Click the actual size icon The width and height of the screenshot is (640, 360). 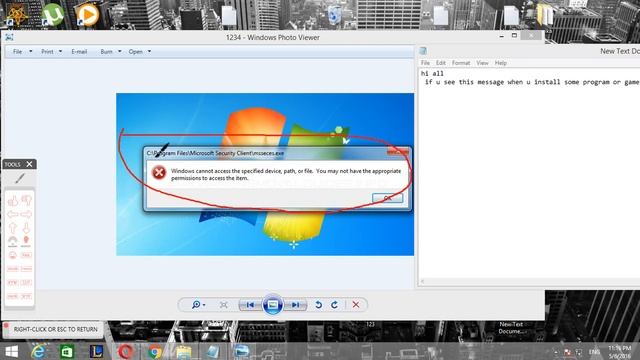click(224, 304)
